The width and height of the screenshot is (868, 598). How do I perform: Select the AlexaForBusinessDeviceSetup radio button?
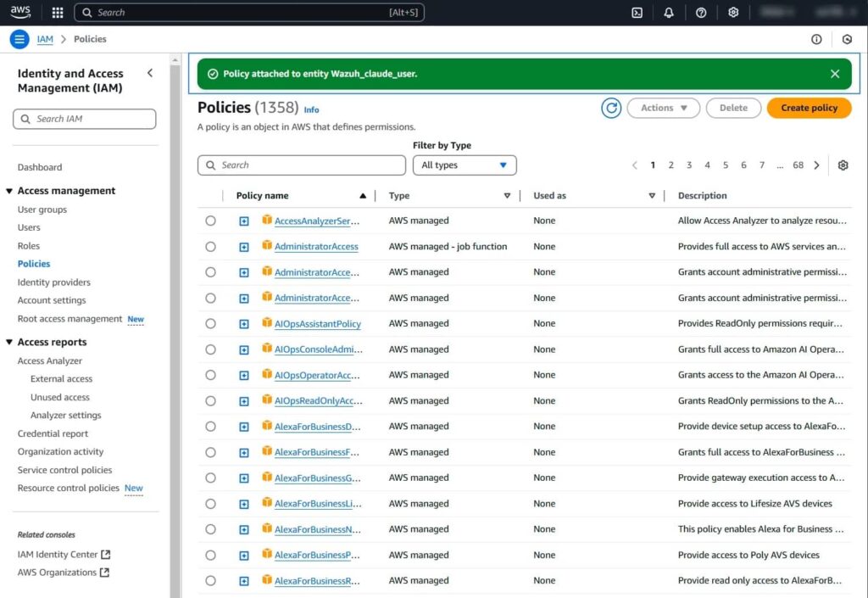210,427
